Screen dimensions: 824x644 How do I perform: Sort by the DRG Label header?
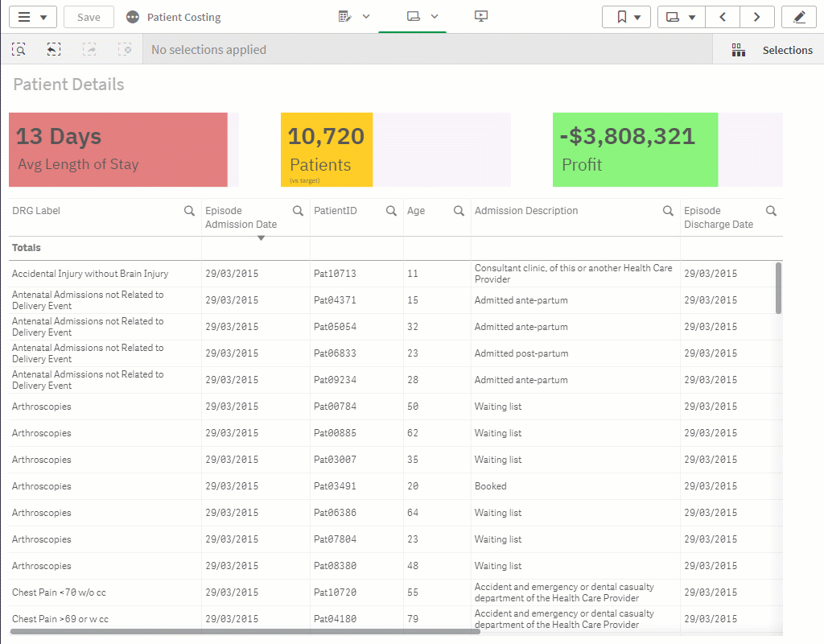(x=36, y=211)
